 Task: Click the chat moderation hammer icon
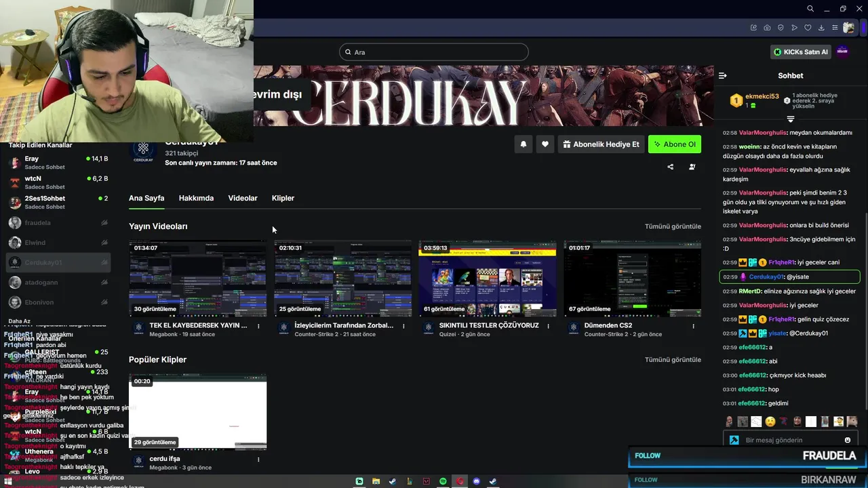(x=734, y=440)
